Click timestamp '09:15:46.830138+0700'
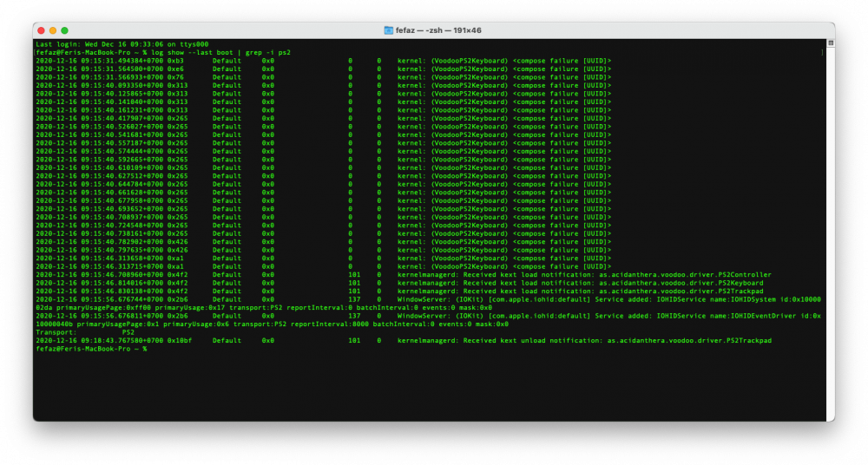 [122, 291]
